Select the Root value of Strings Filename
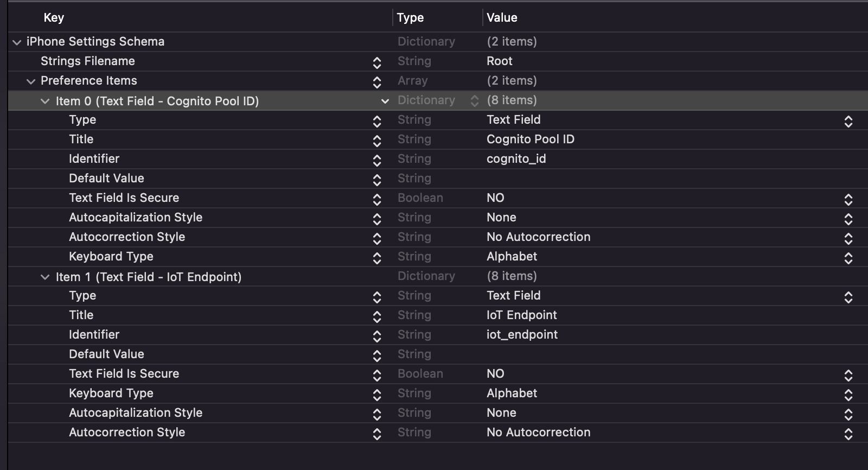The image size is (868, 470). click(500, 61)
